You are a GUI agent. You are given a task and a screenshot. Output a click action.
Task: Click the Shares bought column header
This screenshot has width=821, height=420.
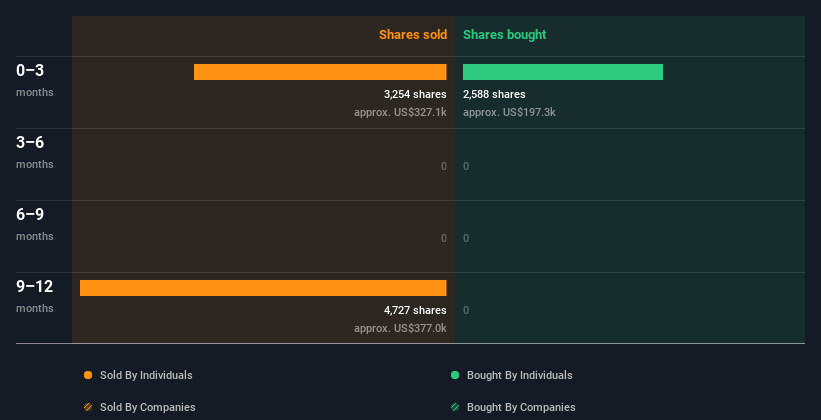coord(504,35)
